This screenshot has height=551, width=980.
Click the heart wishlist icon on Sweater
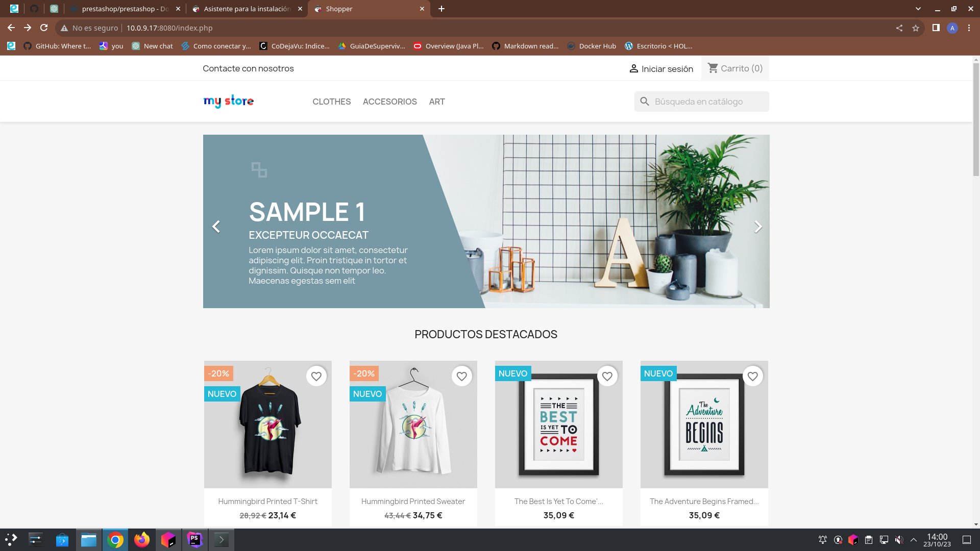click(462, 377)
